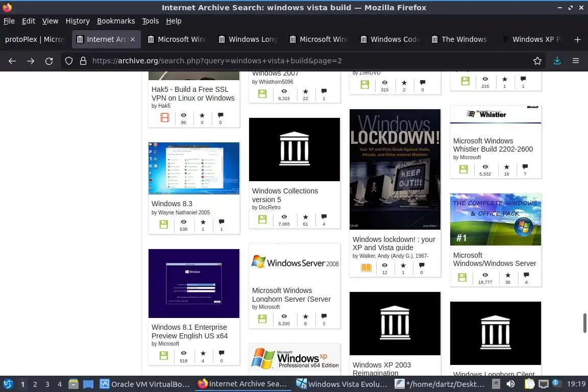
Task: Open the tracking protection shield icon
Action: [x=68, y=61]
